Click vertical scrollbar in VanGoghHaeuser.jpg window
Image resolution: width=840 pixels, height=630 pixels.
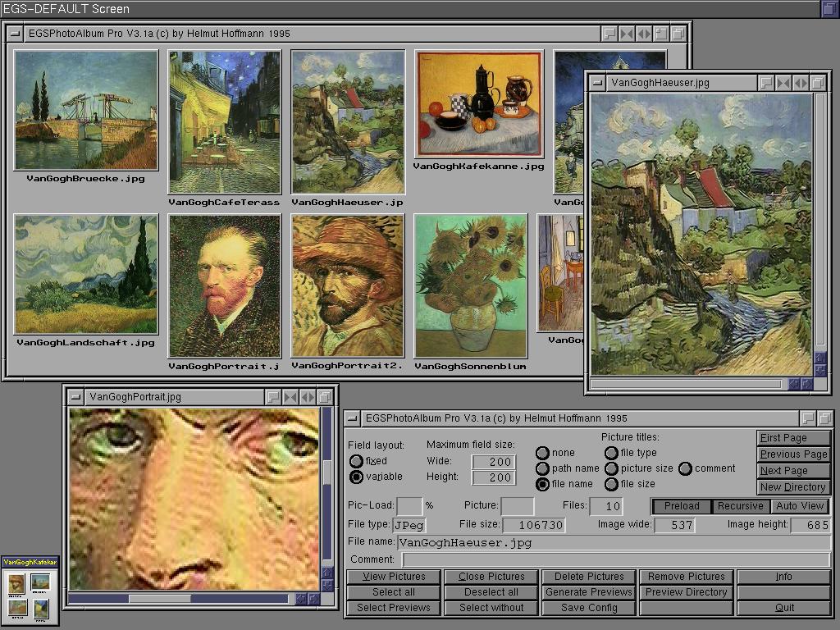point(820,221)
